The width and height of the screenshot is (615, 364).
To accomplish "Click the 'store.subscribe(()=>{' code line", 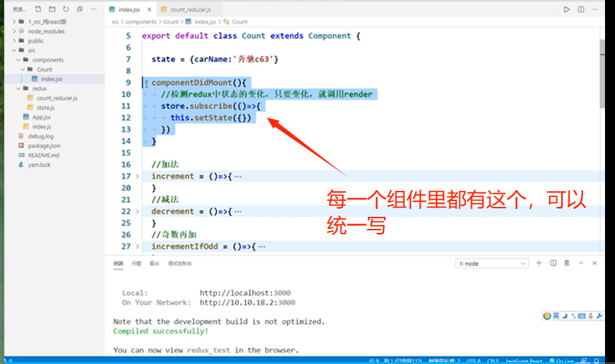I will 210,106.
